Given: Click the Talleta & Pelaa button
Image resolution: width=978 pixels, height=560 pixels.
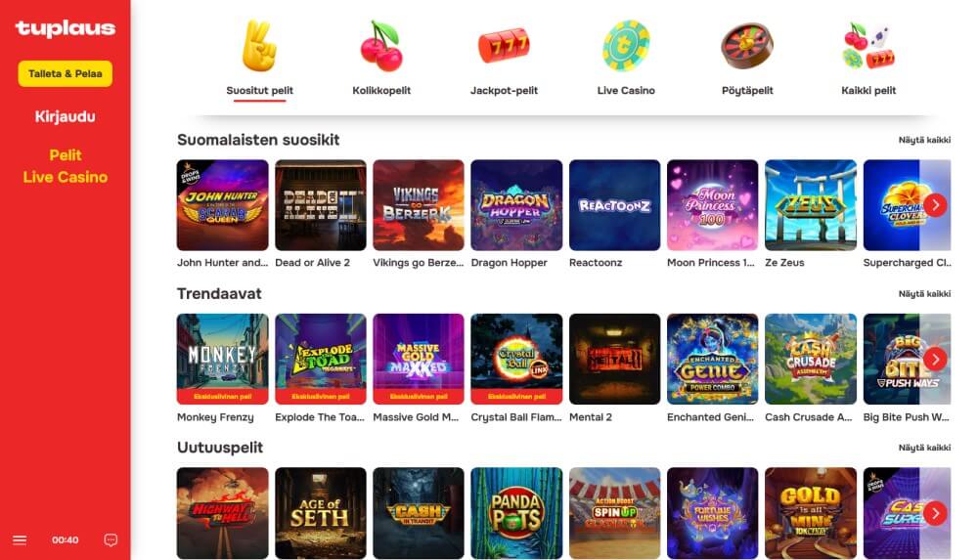Looking at the screenshot, I should coord(66,73).
